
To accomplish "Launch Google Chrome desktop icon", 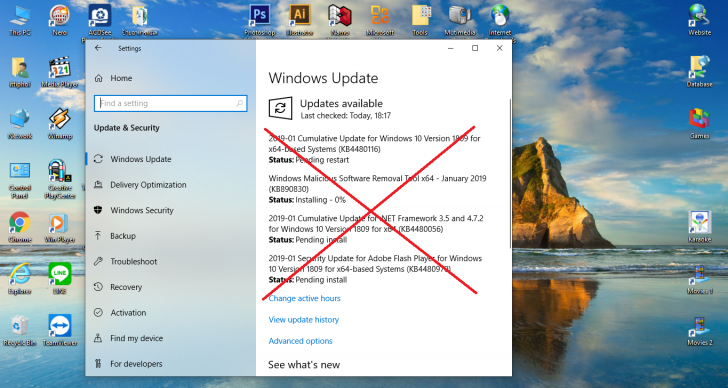I will [20, 227].
